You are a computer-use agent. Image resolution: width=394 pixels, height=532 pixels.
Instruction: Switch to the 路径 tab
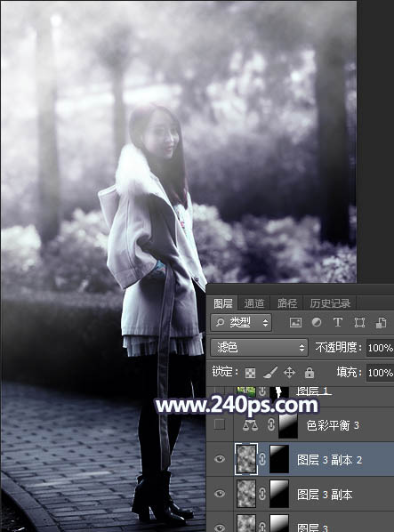(x=287, y=303)
